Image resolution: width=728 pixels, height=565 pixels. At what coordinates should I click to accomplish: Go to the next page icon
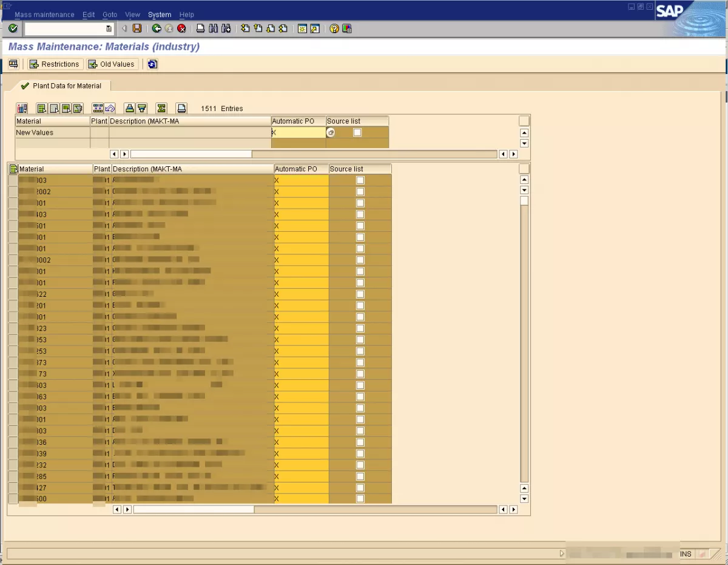pos(270,29)
